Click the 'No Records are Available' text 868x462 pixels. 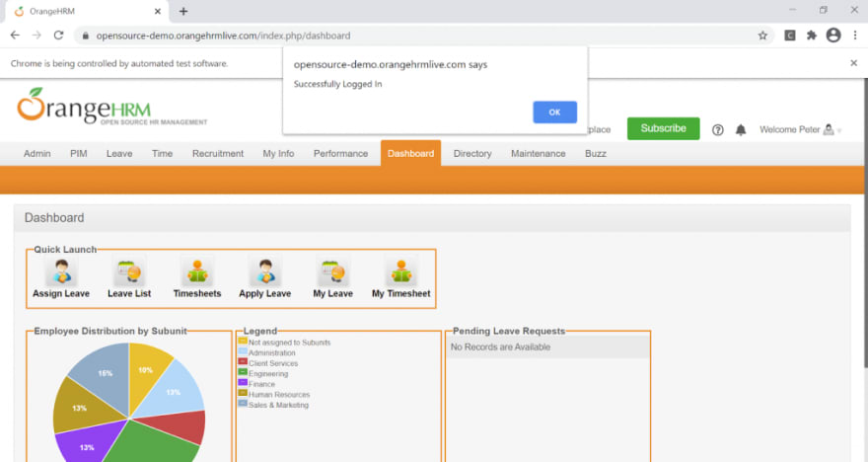(500, 347)
